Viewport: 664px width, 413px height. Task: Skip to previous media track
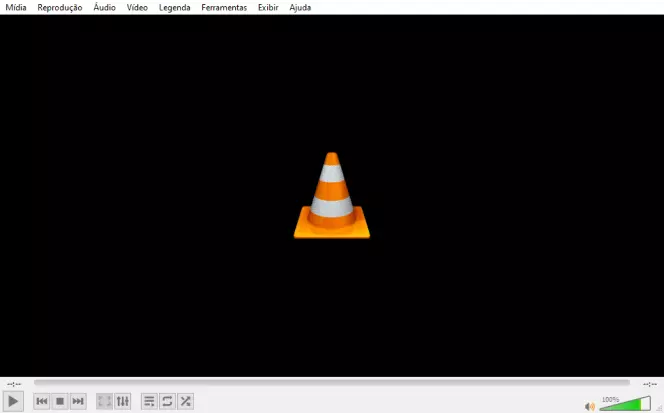(42, 401)
